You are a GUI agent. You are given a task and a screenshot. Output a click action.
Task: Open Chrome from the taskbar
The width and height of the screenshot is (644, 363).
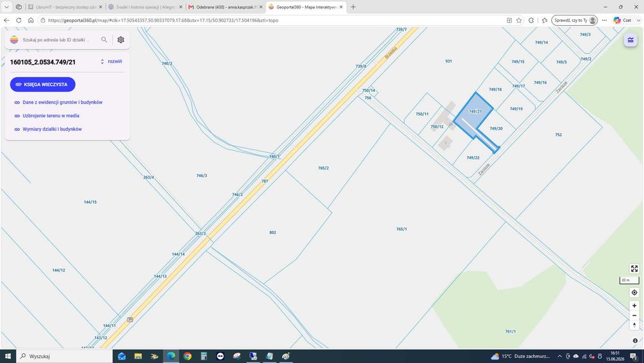click(x=187, y=356)
